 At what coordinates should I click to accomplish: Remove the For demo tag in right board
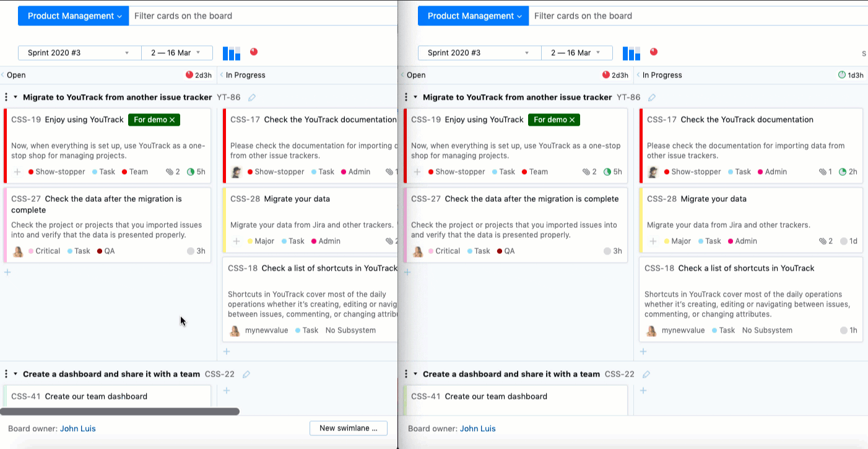click(572, 120)
